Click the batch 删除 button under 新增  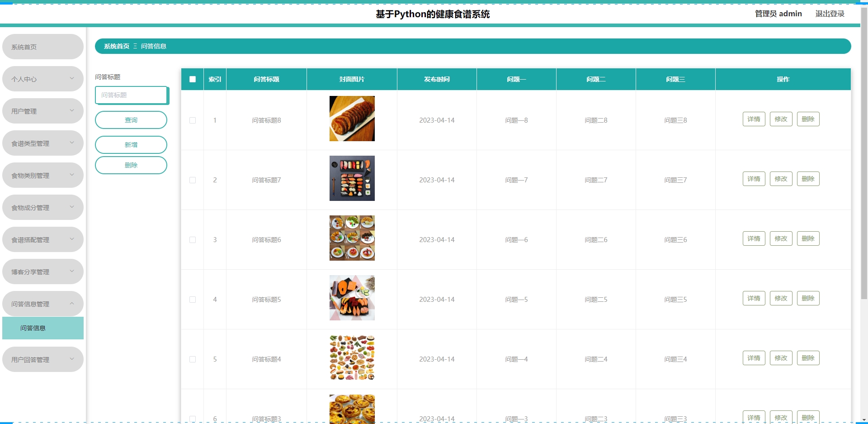131,165
